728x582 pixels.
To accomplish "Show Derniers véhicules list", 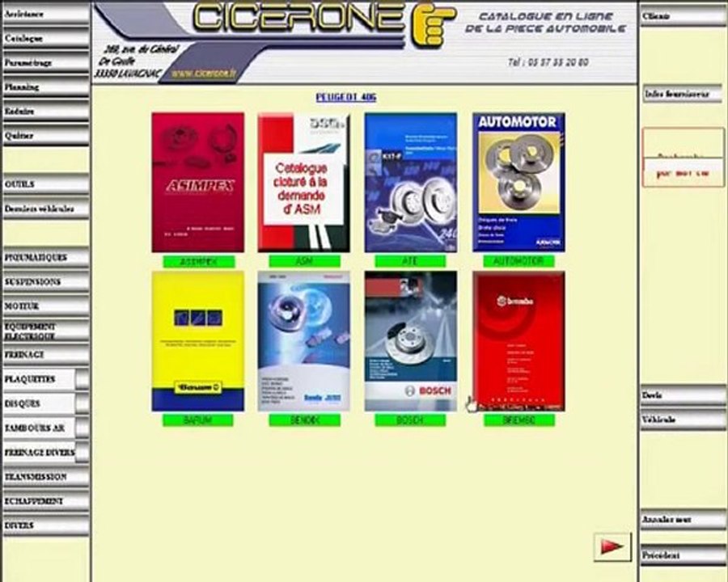I will click(45, 209).
